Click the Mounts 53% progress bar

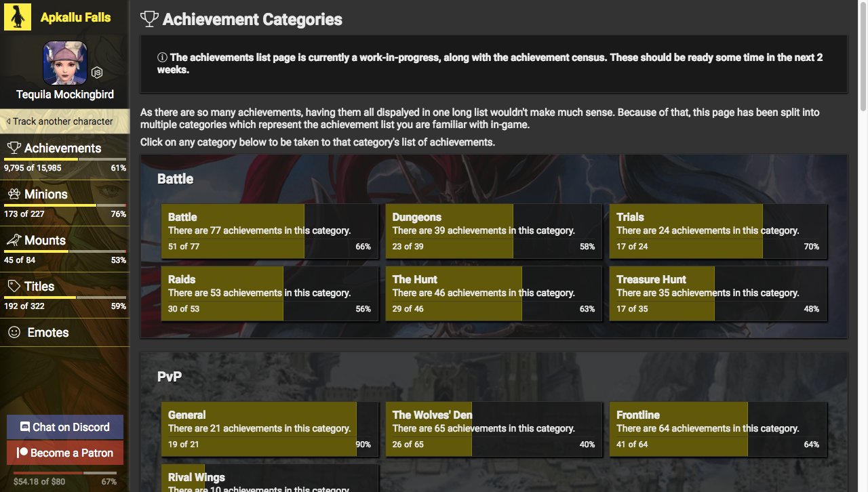(65, 251)
